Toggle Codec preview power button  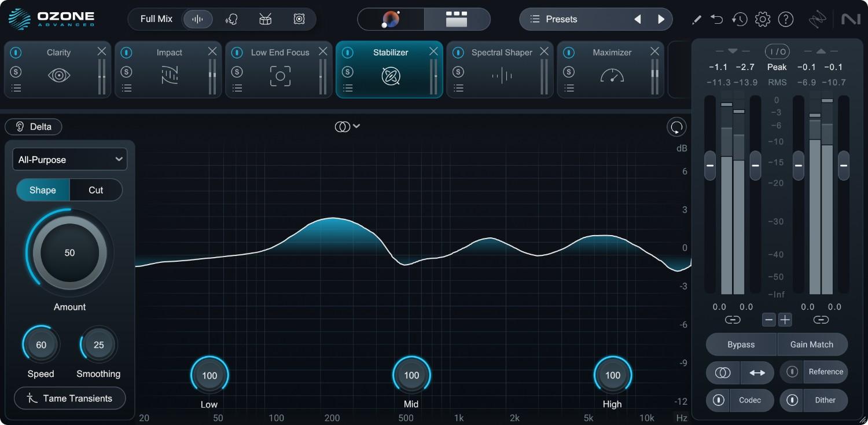(x=719, y=400)
